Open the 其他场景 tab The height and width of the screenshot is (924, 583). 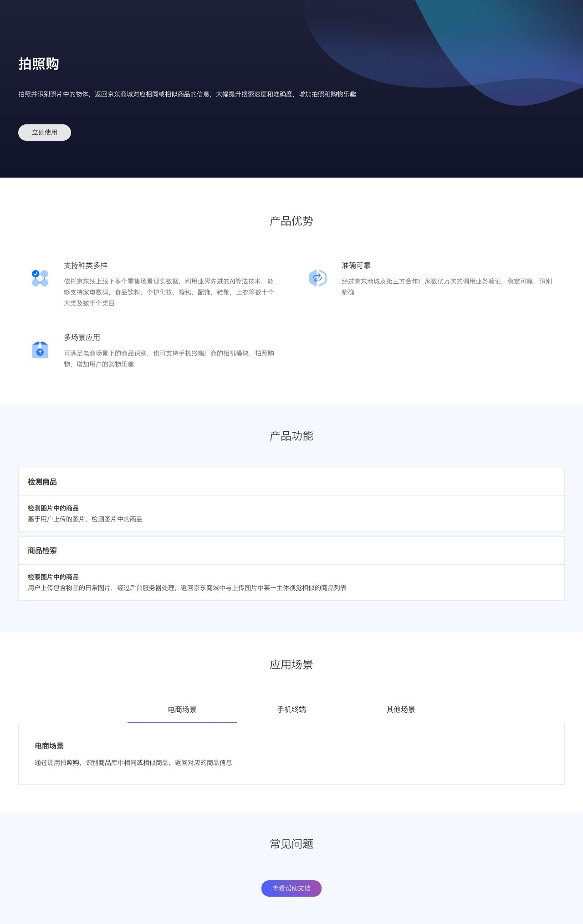(401, 709)
